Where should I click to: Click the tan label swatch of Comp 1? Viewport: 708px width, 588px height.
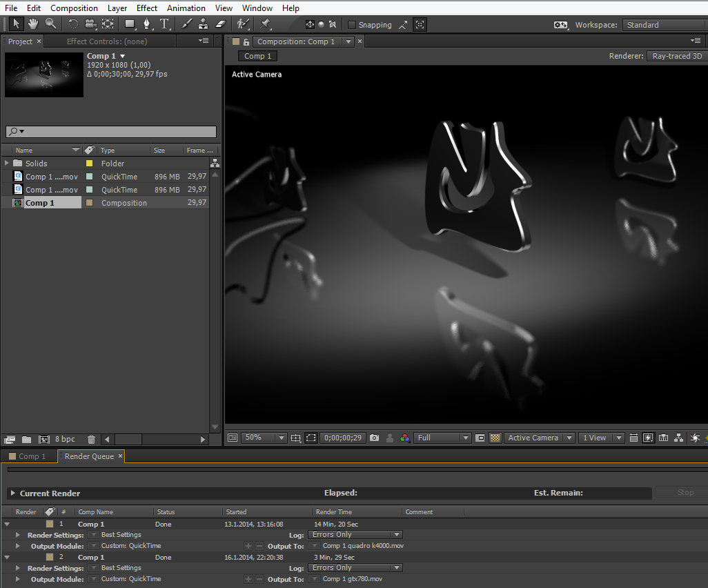90,203
